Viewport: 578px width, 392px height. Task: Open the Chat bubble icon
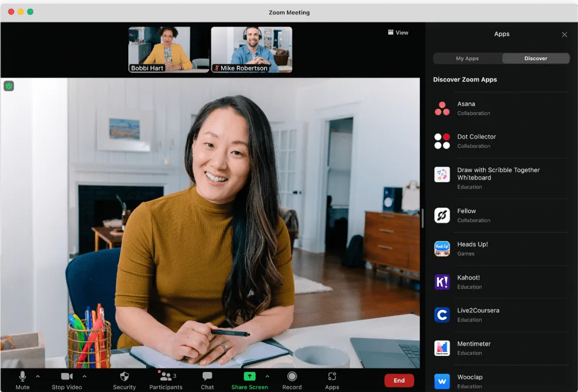point(207,376)
